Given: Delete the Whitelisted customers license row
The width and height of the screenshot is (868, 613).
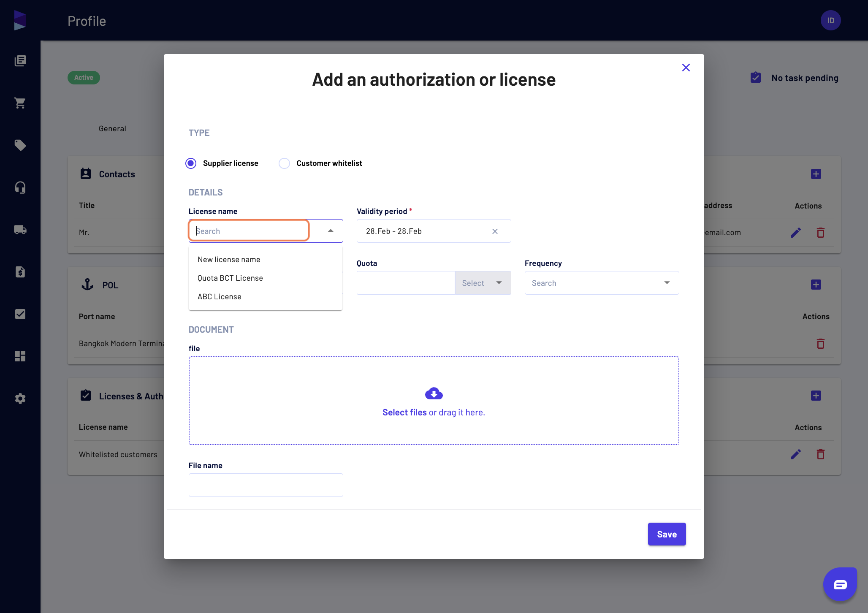Looking at the screenshot, I should tap(821, 454).
